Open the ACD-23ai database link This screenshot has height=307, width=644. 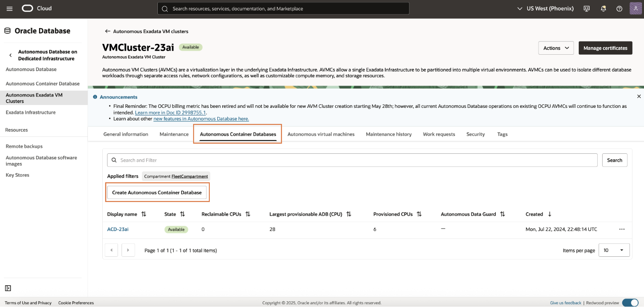point(118,229)
